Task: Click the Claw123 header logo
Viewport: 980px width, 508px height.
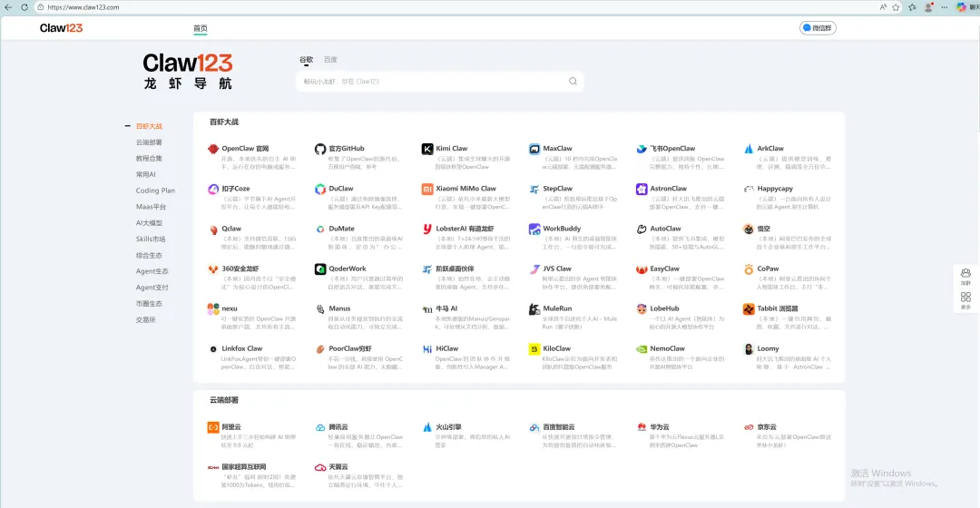Action: point(61,28)
